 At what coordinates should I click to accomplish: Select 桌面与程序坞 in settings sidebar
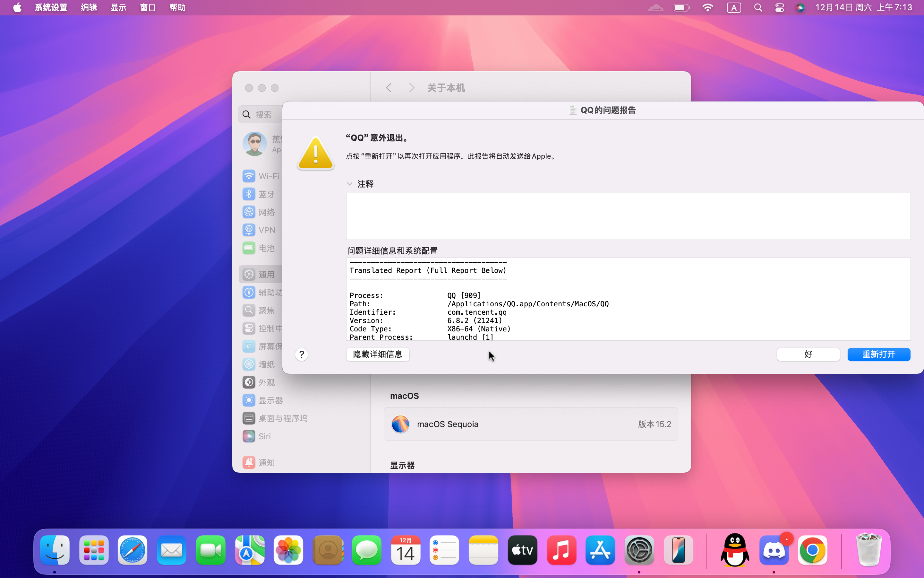[x=302, y=418]
